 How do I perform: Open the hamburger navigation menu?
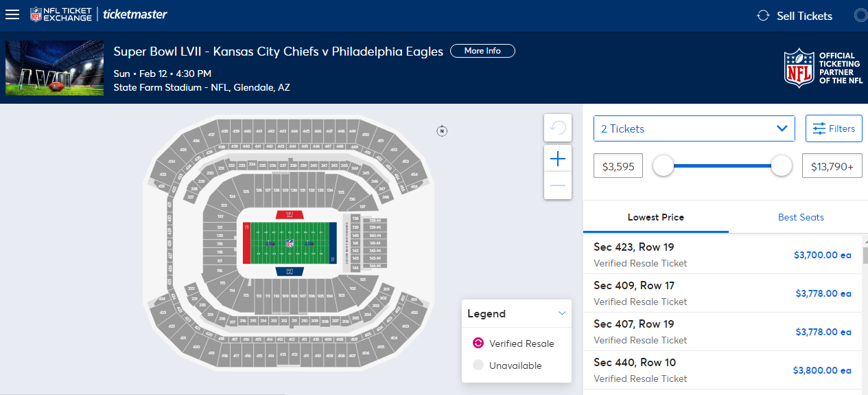coord(12,14)
